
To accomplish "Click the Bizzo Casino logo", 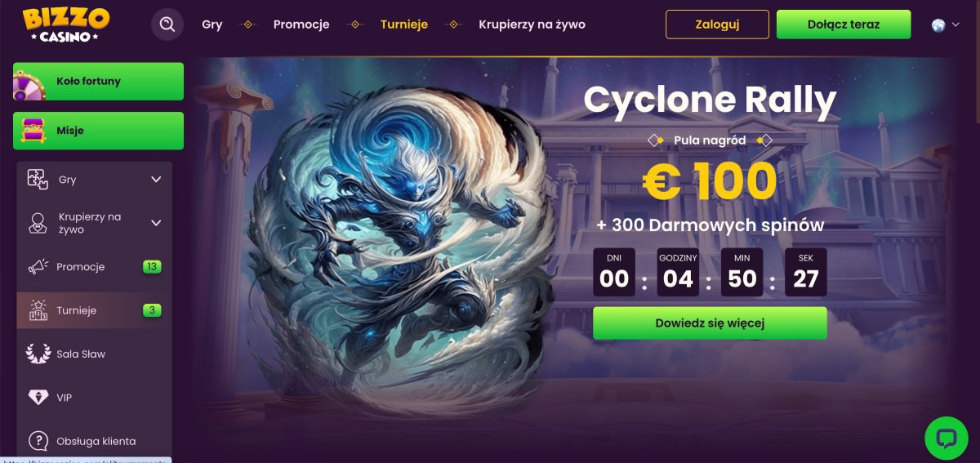I will coord(65,24).
